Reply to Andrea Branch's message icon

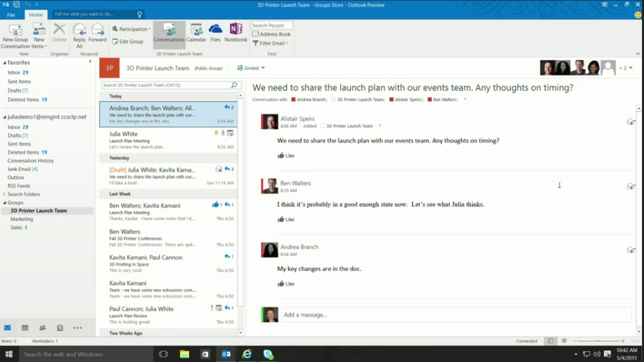pyautogui.click(x=631, y=250)
